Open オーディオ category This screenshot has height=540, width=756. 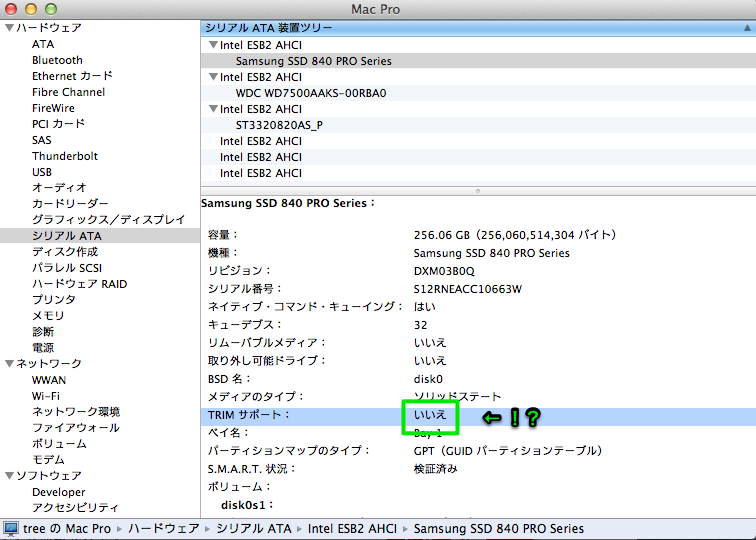point(59,188)
